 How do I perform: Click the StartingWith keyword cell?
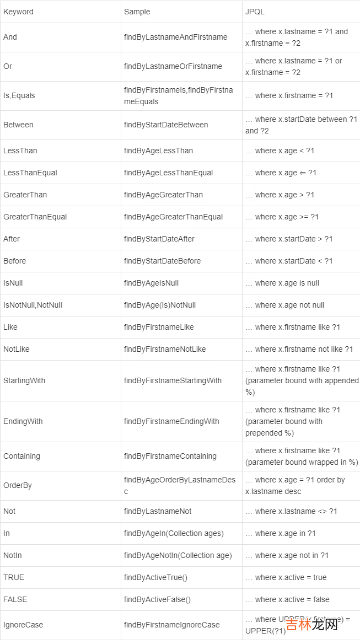click(24, 380)
